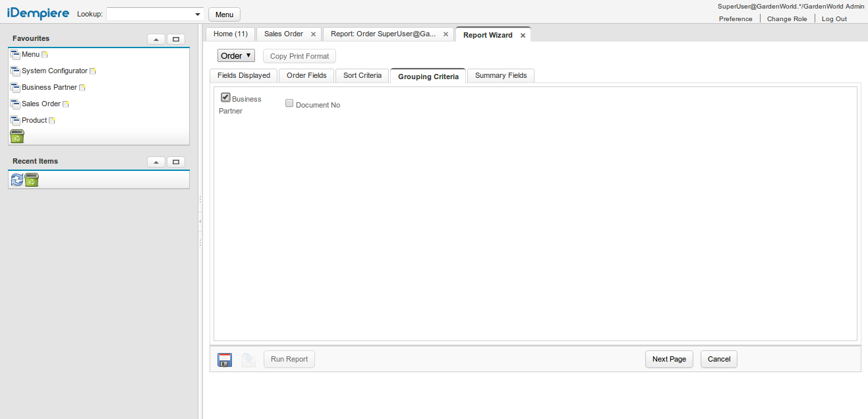The height and width of the screenshot is (419, 868).
Task: Uncheck the Business Partner checkbox
Action: (225, 98)
